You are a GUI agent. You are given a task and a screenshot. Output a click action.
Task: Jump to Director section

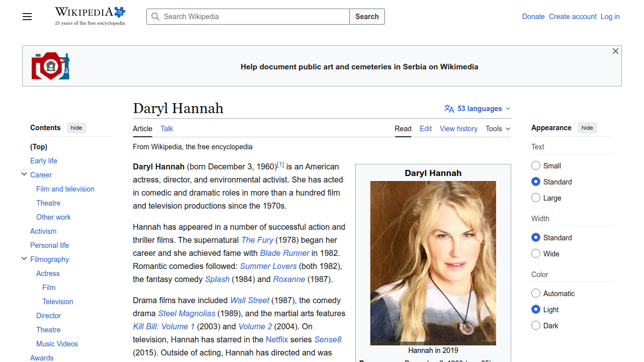pos(48,316)
